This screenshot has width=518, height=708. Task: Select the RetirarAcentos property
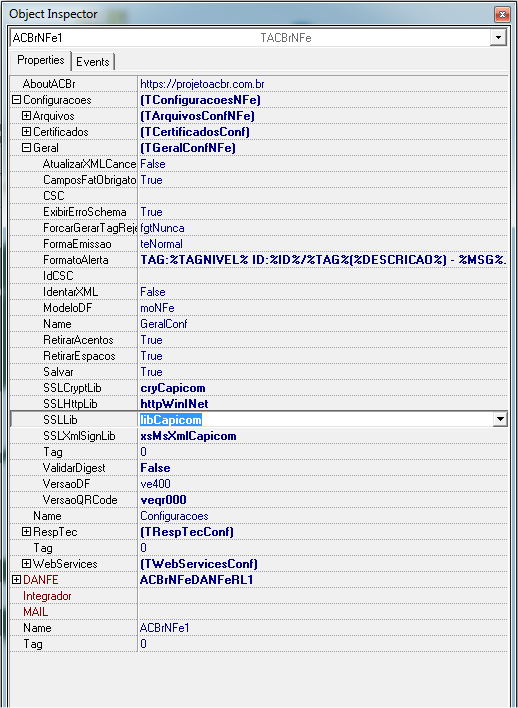[78, 340]
